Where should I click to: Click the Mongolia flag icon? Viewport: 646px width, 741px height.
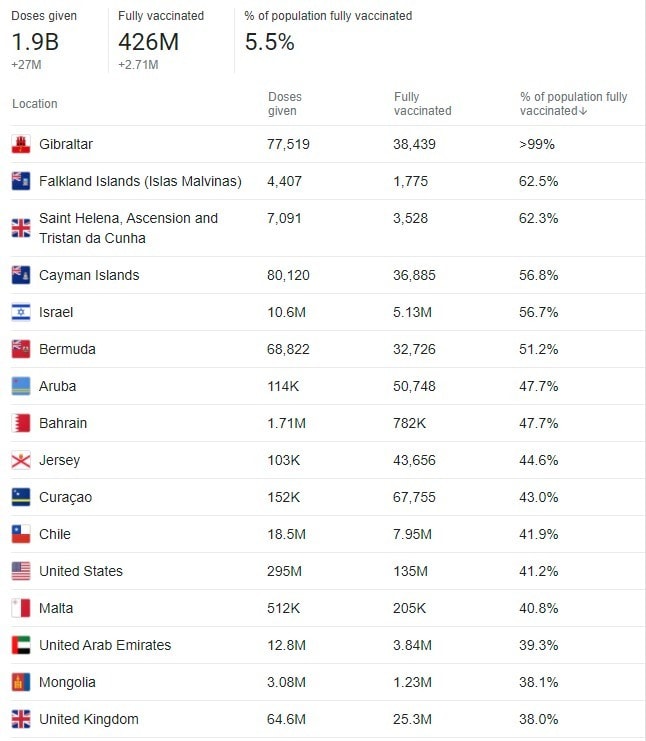click(21, 682)
